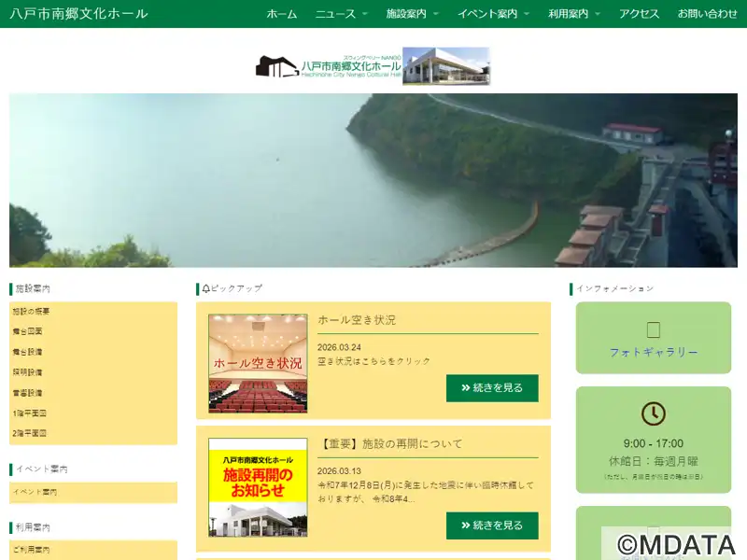The width and height of the screenshot is (747, 560).
Task: Open the 施設再開のお知らせ thumbnail
Action: pyautogui.click(x=258, y=487)
